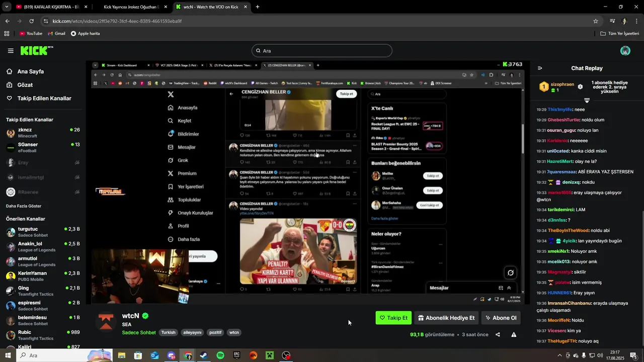644x362 pixels.
Task: Open the Windows notification center icon
Action: pos(633,355)
